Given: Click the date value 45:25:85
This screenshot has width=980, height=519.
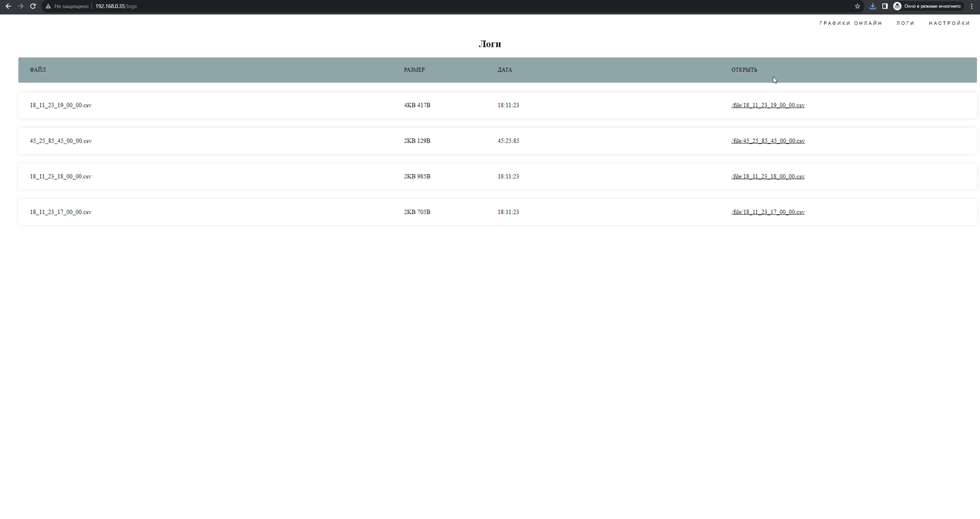Looking at the screenshot, I should pyautogui.click(x=508, y=141).
